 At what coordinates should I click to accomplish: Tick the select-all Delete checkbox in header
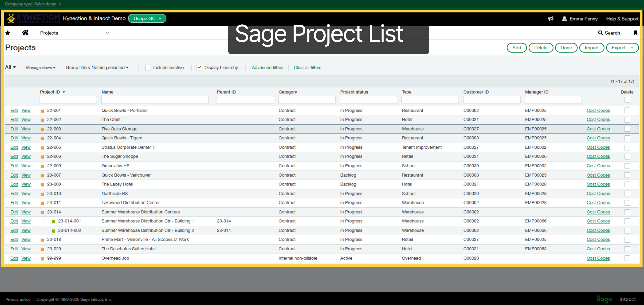(627, 100)
